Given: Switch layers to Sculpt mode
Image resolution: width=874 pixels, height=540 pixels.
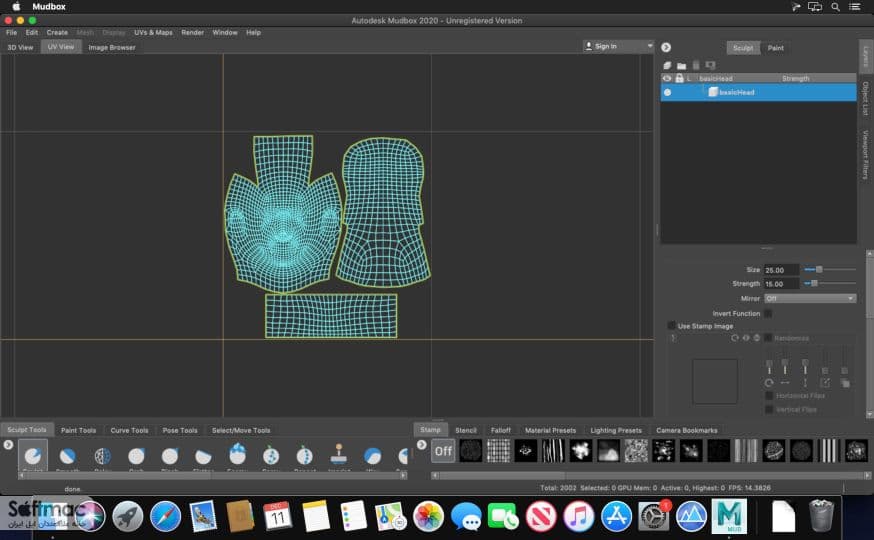Looking at the screenshot, I should tap(742, 48).
